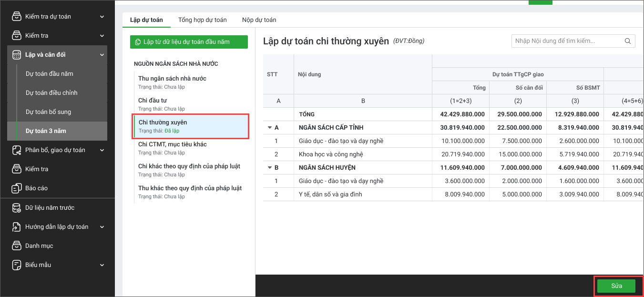Click the Dữ liệu năm trước icon
Screen dimensions: 644x297
click(x=17, y=208)
